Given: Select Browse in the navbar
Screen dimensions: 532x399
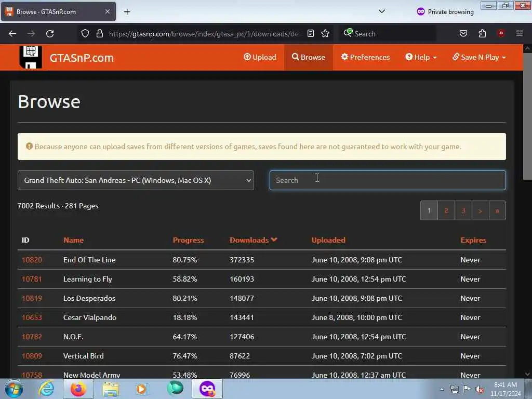Looking at the screenshot, I should tap(309, 57).
